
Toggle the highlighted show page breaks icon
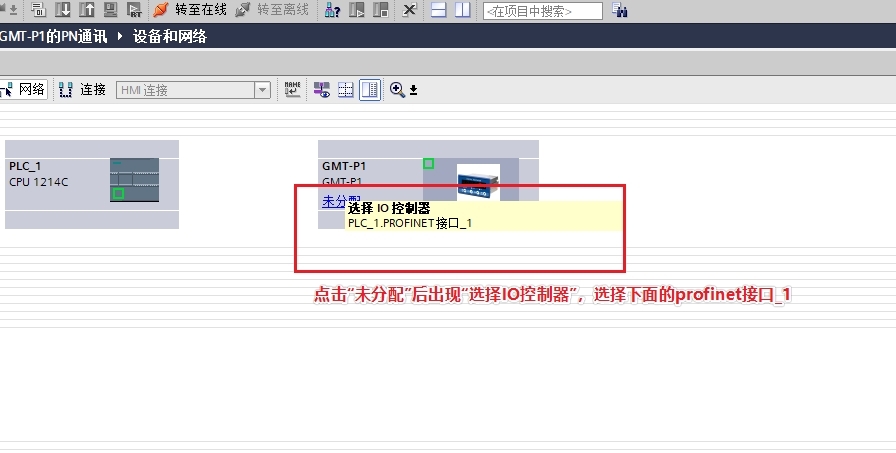coord(370,89)
